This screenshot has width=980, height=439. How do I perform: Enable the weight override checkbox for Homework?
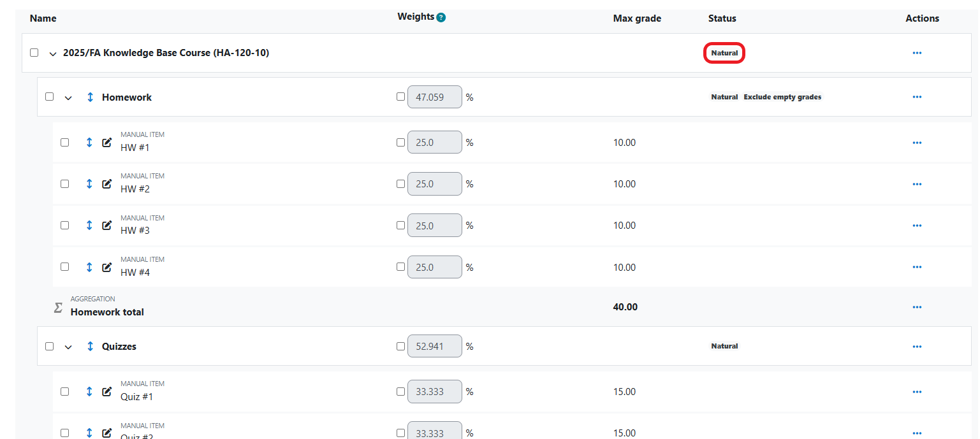[400, 97]
